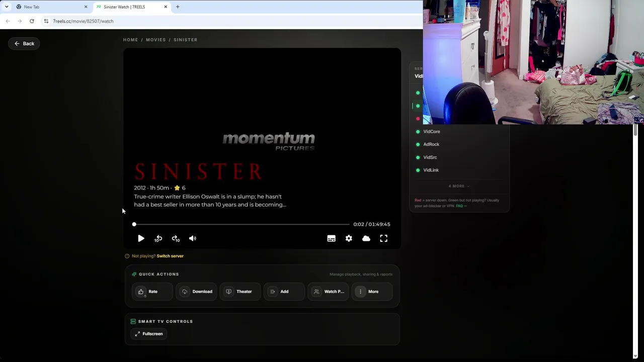
Task: Rate this movie
Action: tap(152, 292)
